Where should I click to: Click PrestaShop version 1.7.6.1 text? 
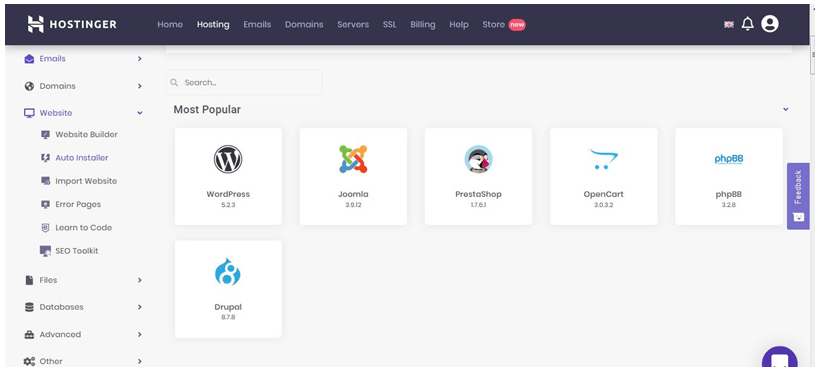(478, 205)
